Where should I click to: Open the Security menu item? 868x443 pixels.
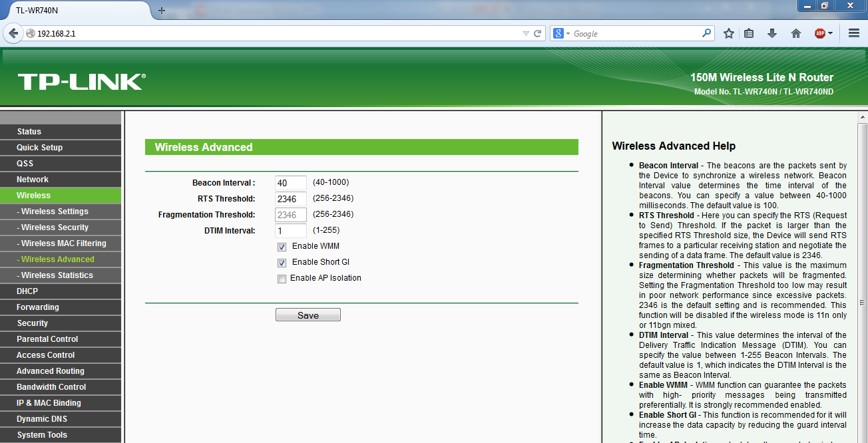tap(61, 323)
